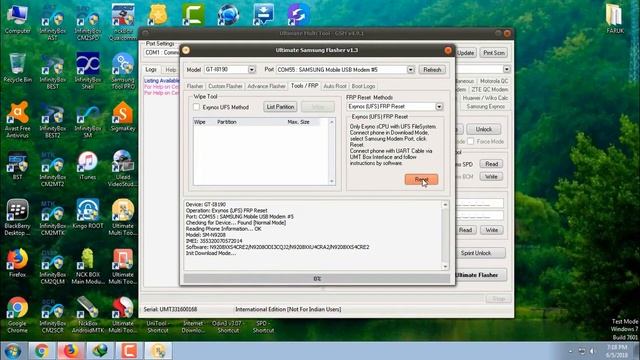
Task: Open the Odin3 v3.07 shortcut
Action: point(228,327)
